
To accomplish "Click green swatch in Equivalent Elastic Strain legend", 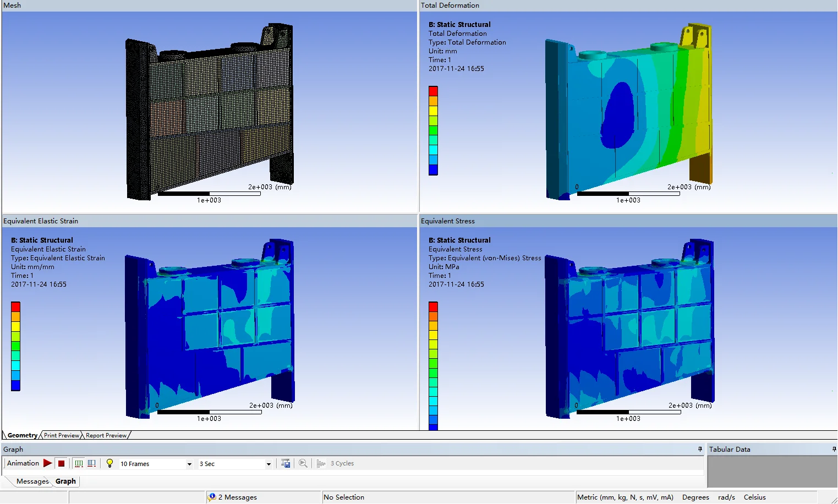I will 15,346.
